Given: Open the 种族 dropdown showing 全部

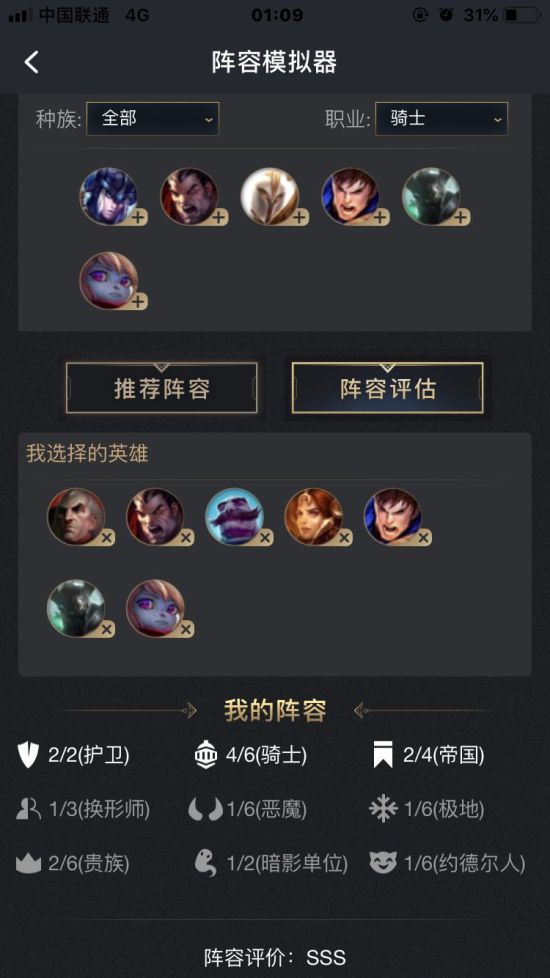Looking at the screenshot, I should point(153,119).
